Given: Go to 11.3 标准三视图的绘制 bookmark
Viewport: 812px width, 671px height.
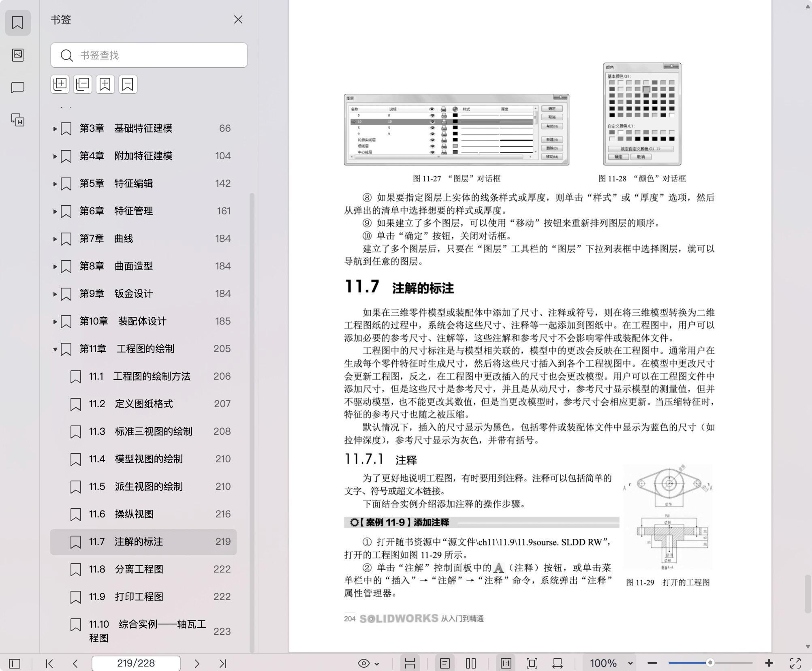Looking at the screenshot, I should coord(143,432).
